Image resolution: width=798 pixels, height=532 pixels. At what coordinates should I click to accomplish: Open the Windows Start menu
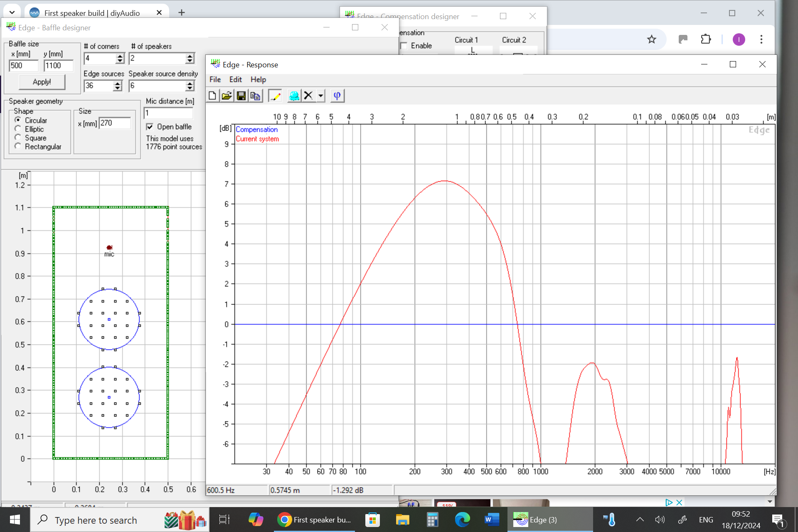15,520
